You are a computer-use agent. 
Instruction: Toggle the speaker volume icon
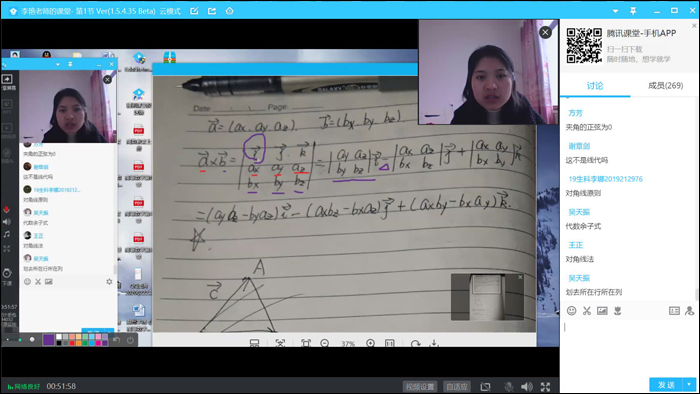(x=527, y=387)
